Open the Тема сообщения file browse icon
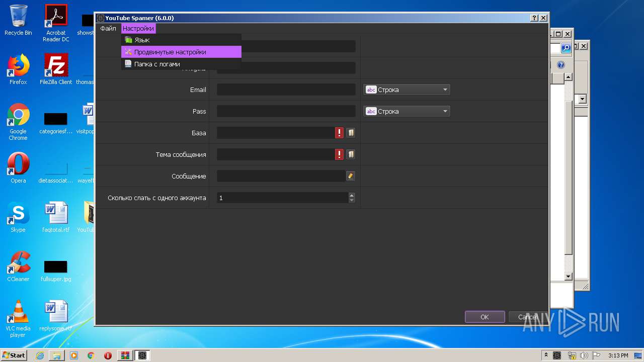The width and height of the screenshot is (644, 362). point(351,154)
